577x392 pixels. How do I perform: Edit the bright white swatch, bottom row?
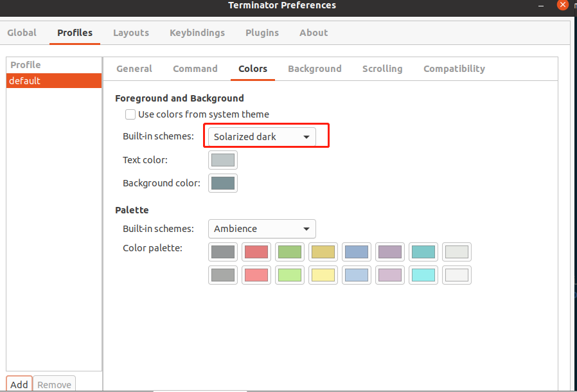pos(457,275)
